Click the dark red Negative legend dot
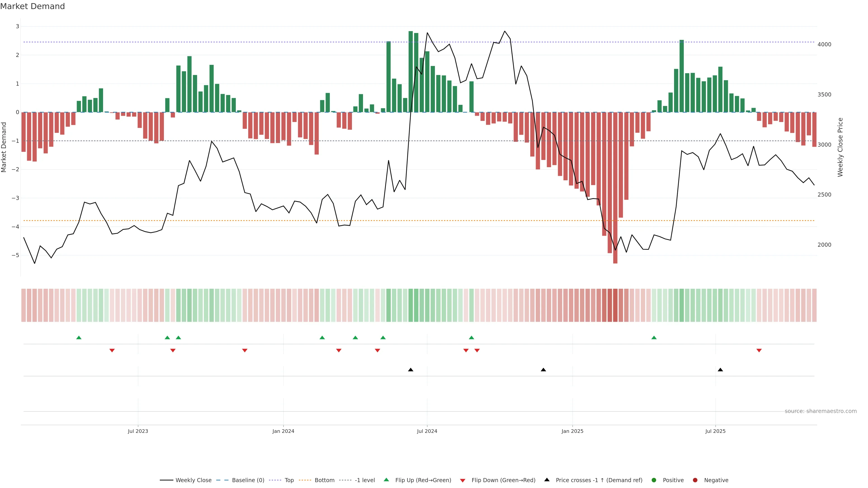The image size is (868, 488). click(695, 480)
